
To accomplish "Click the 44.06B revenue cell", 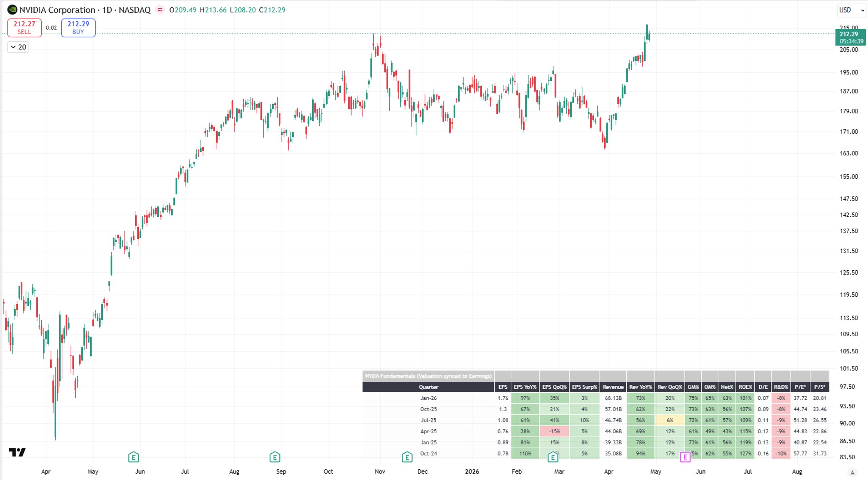I will pos(613,432).
